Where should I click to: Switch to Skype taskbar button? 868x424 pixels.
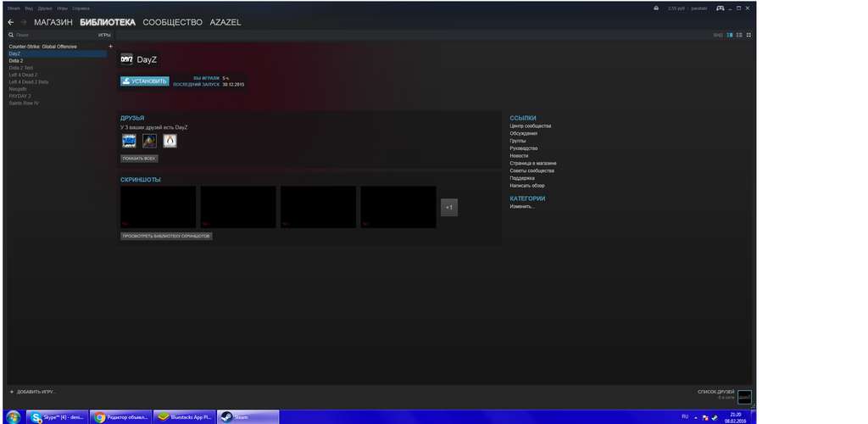point(58,417)
